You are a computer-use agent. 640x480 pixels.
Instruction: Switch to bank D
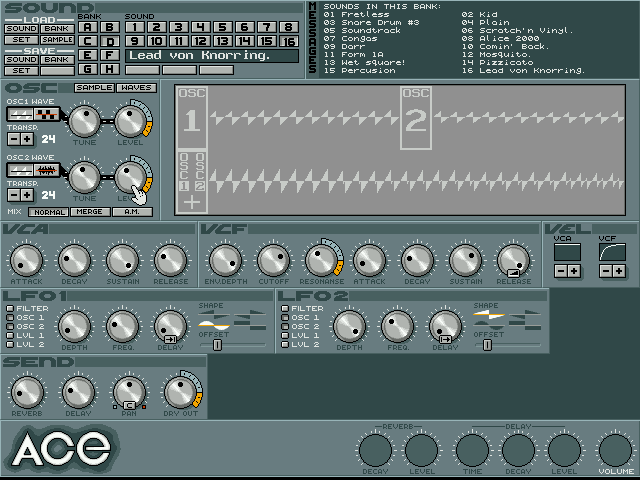(x=109, y=41)
